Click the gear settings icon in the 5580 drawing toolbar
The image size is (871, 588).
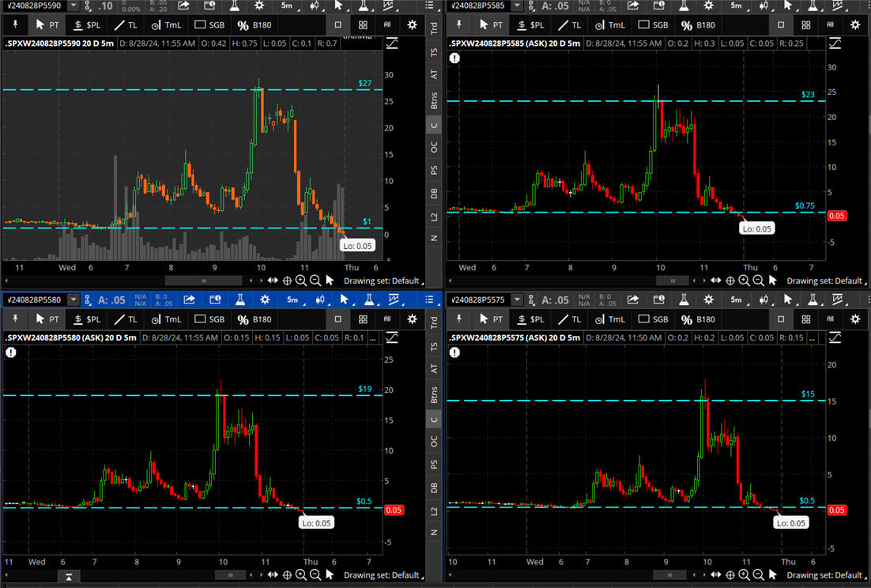coord(412,318)
